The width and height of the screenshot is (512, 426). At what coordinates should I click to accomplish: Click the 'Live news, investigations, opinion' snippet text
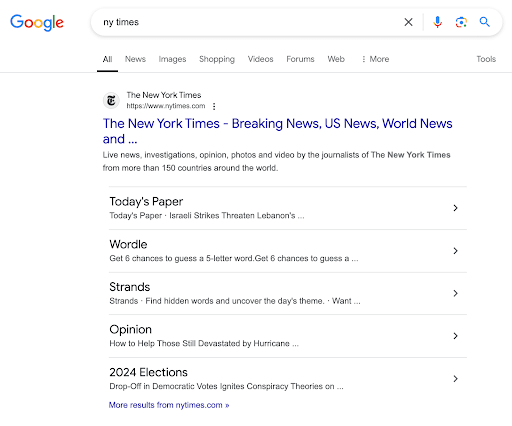pyautogui.click(x=276, y=161)
